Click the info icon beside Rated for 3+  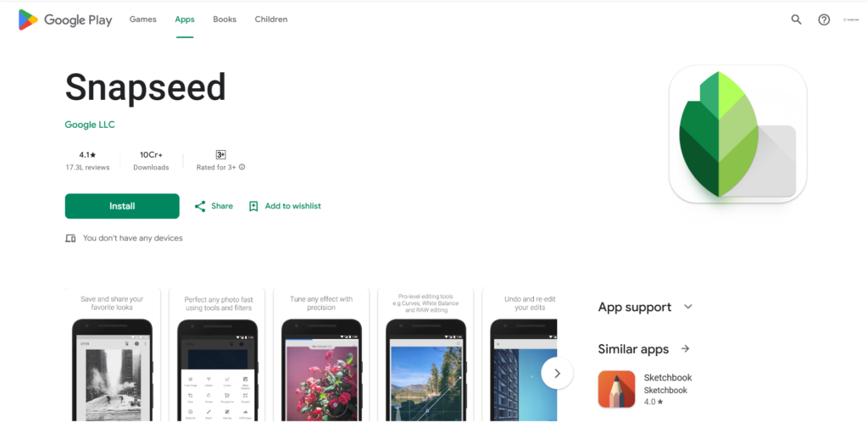coord(242,167)
